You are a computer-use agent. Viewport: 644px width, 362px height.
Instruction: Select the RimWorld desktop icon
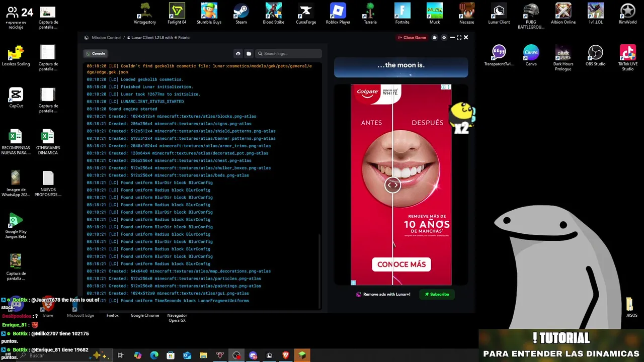point(628,14)
